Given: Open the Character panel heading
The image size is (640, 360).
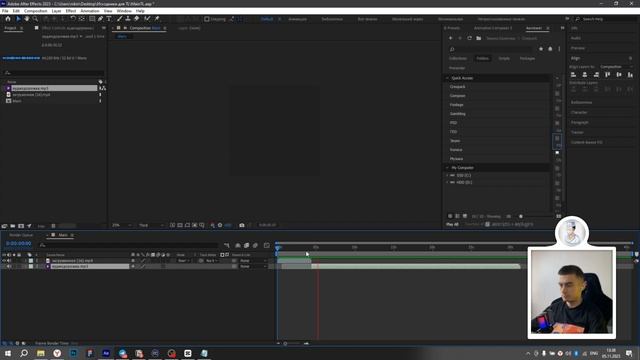Looking at the screenshot, I should click(579, 112).
